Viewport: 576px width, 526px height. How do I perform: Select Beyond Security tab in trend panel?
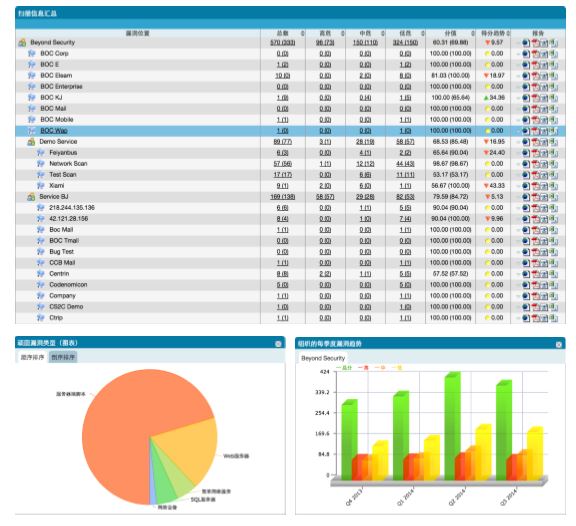point(323,358)
